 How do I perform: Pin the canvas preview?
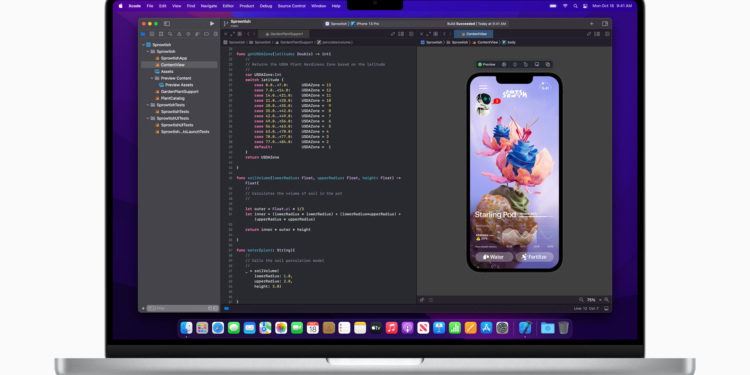(422, 300)
